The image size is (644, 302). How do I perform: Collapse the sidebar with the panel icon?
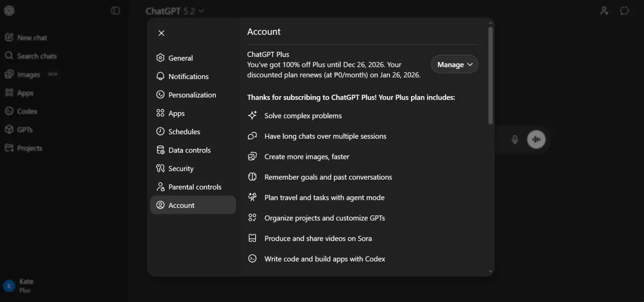coord(116,11)
